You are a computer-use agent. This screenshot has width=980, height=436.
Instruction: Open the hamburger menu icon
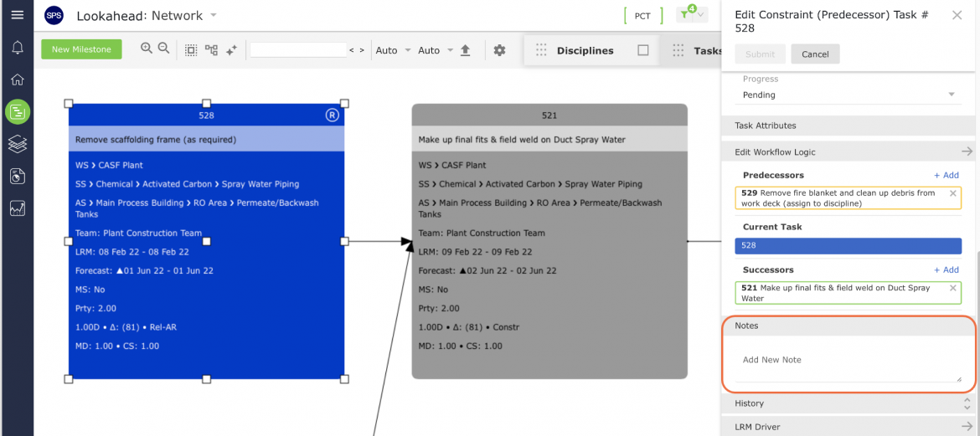[18, 14]
